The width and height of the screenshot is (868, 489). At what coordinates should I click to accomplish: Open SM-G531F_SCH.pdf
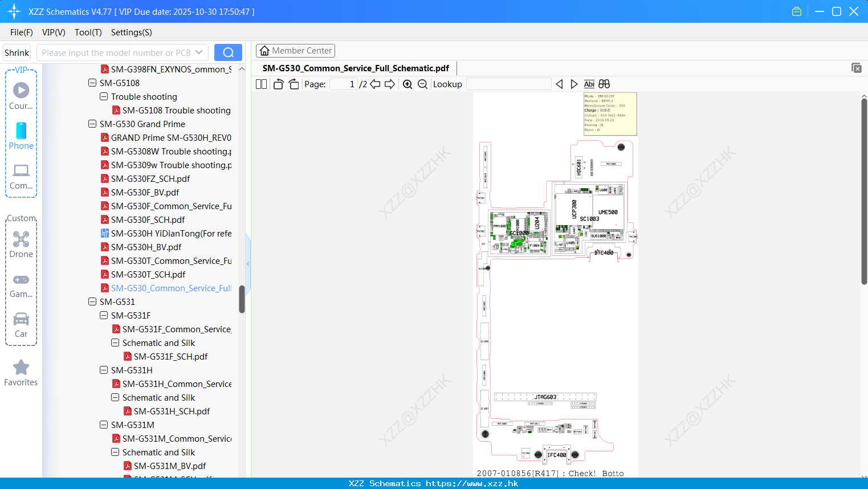(166, 356)
